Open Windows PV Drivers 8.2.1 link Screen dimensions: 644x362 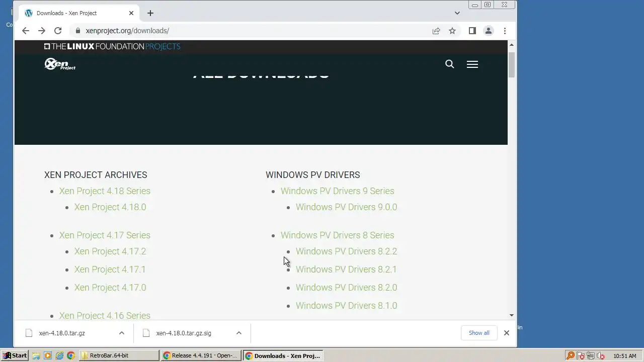click(x=346, y=269)
